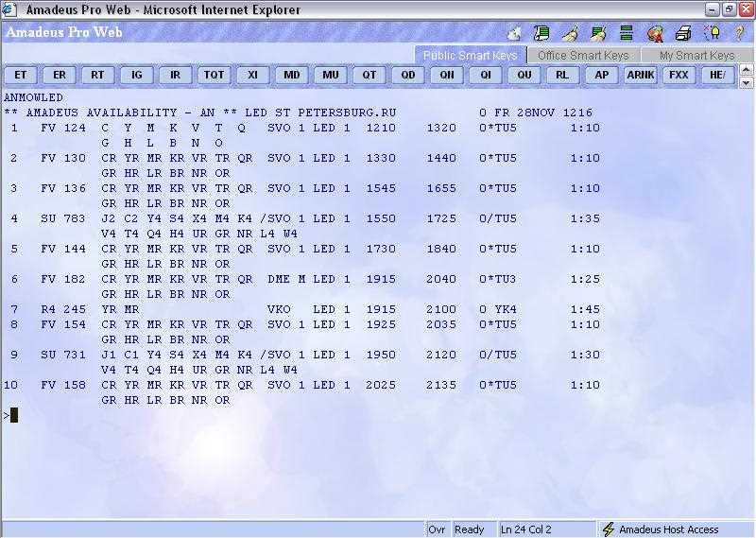
Task: Select flight R4 245 in line 7
Action: click(63, 309)
